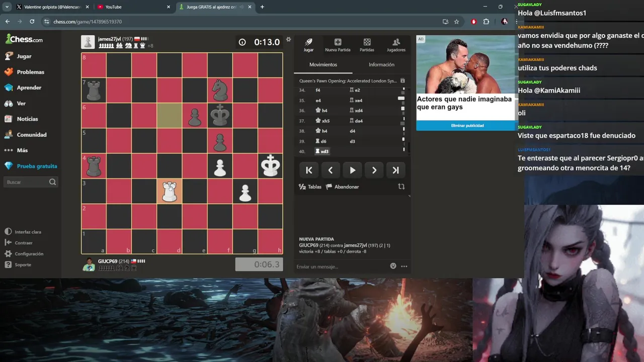Screen dimensions: 644x362
Task: Click the white king on h4
Action: tap(270, 166)
